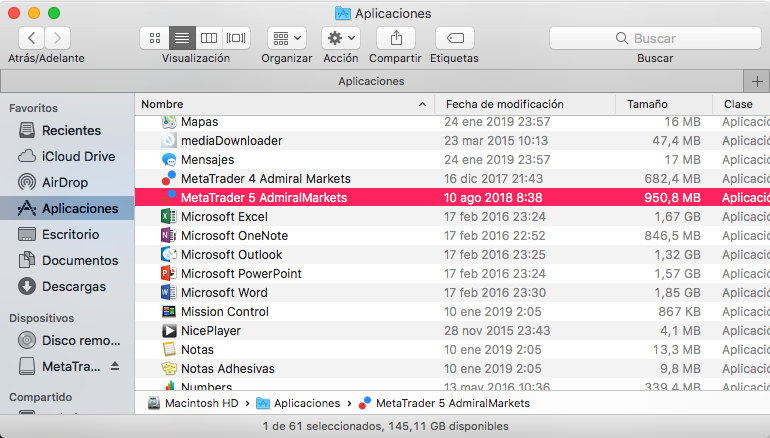The image size is (770, 438).
Task: Click the Etiquetas tag button
Action: click(x=455, y=38)
